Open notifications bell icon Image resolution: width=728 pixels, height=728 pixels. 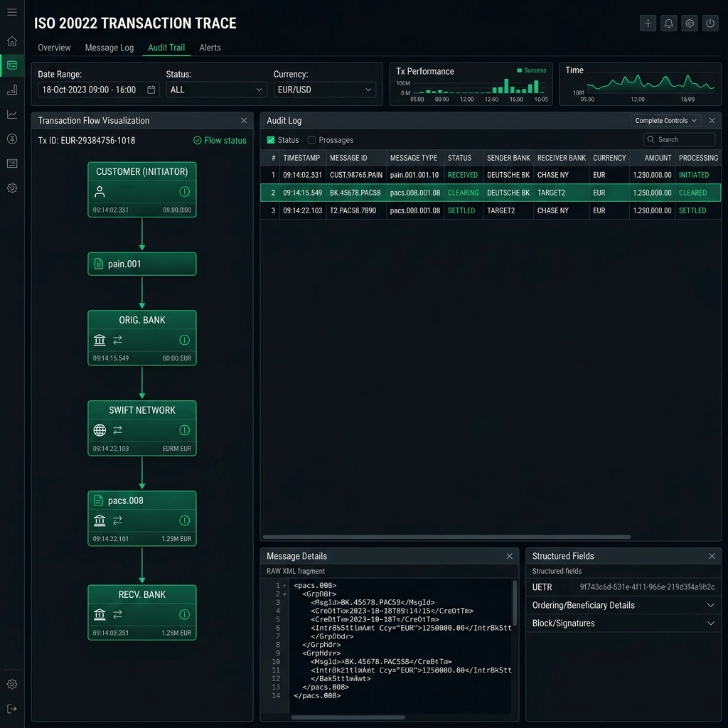pyautogui.click(x=668, y=23)
